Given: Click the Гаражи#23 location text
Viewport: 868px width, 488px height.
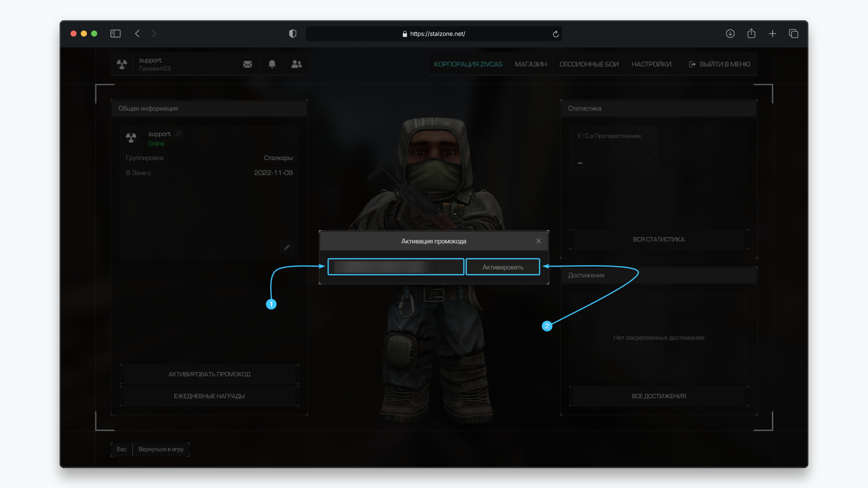Looking at the screenshot, I should click(155, 69).
